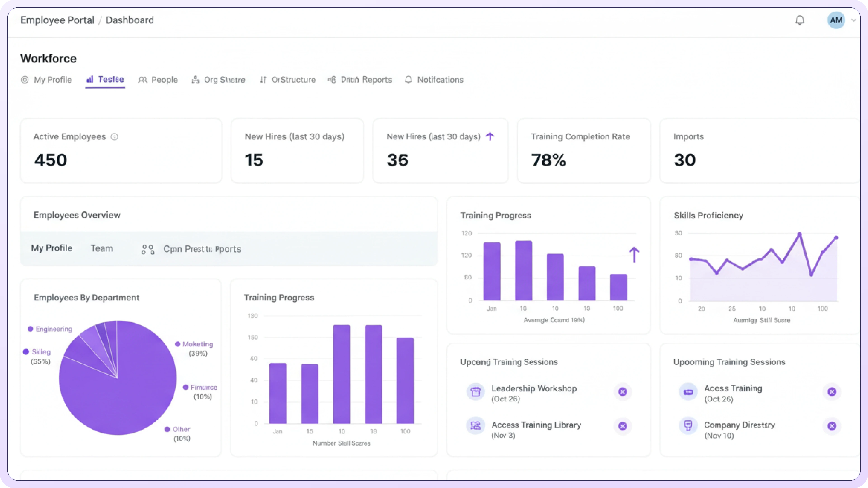Remove the Company Directory session entry
The image size is (868, 488).
click(832, 426)
